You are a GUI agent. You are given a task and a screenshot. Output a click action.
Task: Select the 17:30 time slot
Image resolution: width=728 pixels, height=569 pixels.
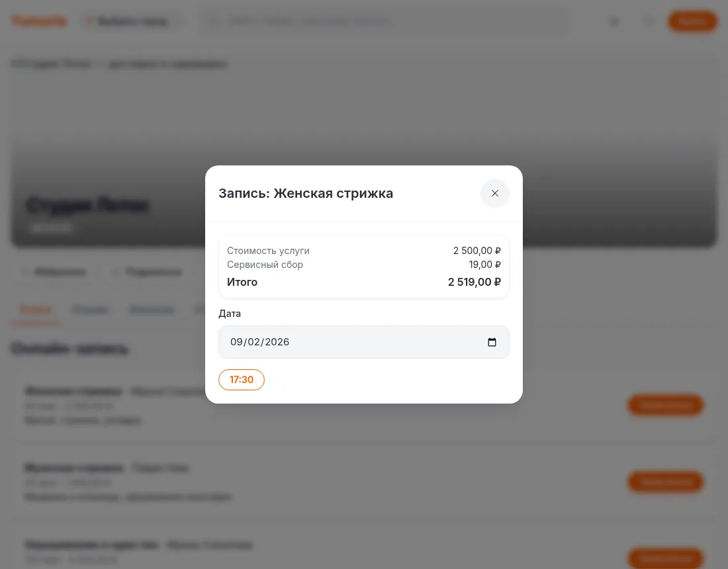(x=242, y=380)
